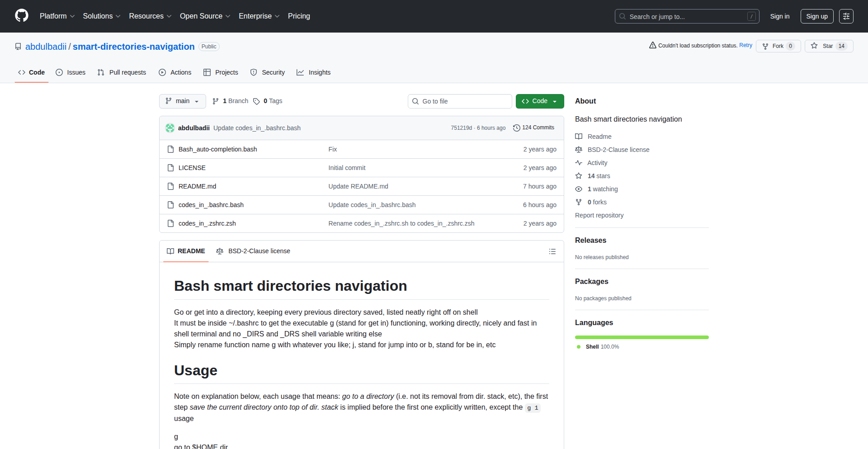Viewport: 868px width, 449px height.
Task: Expand the Open Source menu
Action: [205, 16]
